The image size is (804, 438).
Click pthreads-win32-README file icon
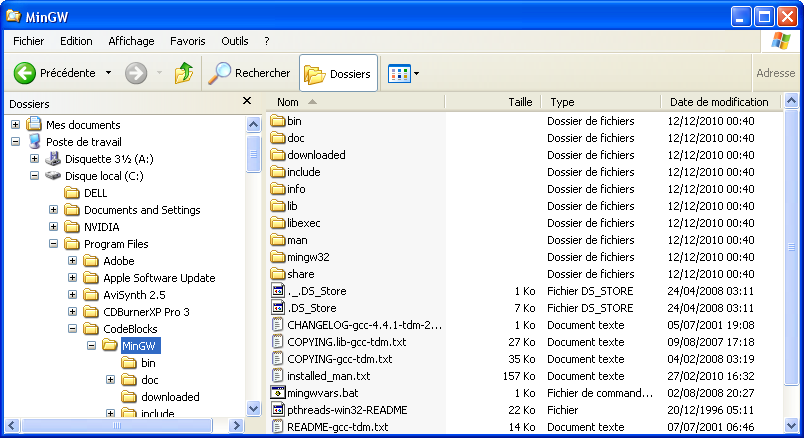tap(277, 409)
